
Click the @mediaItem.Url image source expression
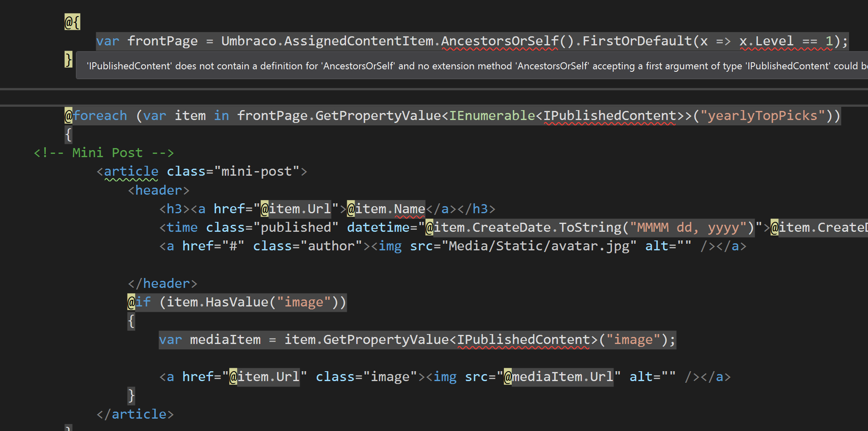[559, 377]
